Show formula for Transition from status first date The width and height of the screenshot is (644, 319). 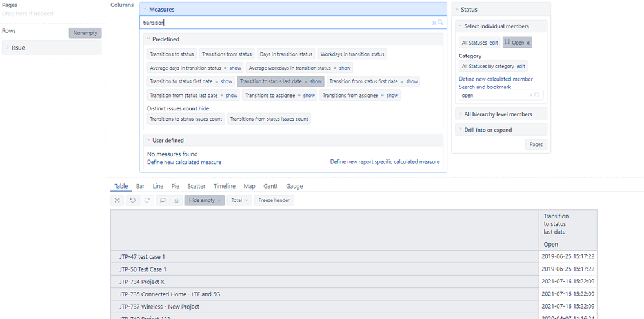(x=412, y=81)
